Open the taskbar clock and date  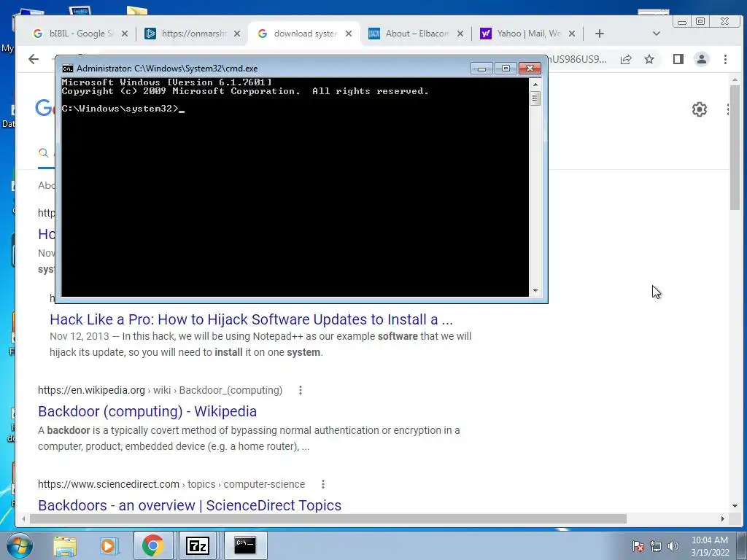point(710,546)
